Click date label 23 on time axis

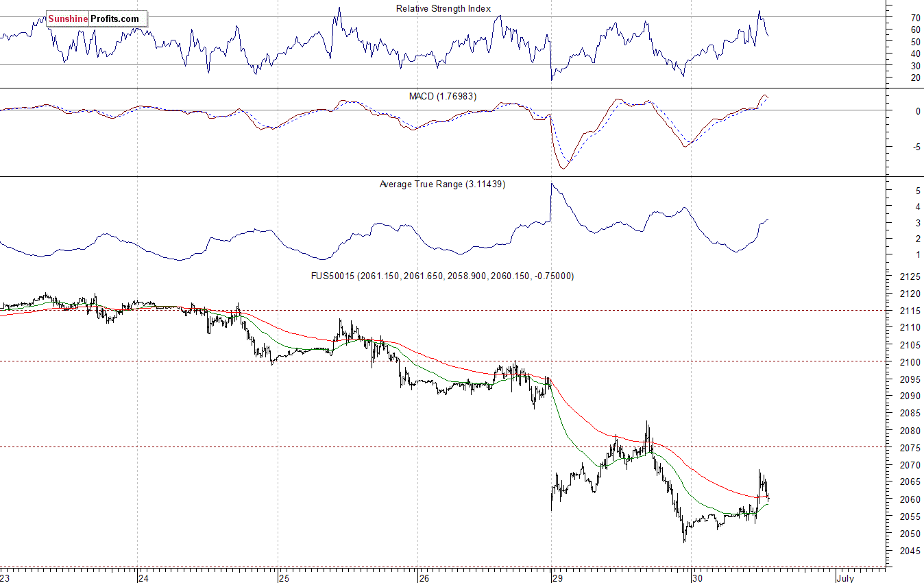[5, 578]
